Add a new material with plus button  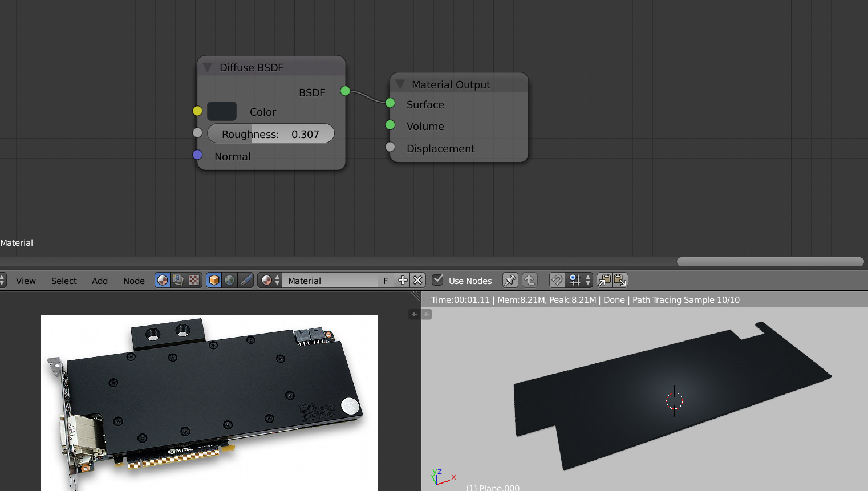coord(403,281)
